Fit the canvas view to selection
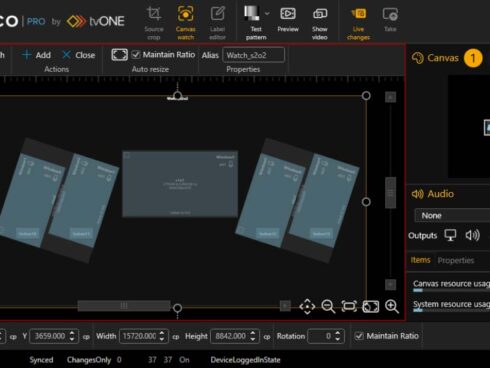 point(349,306)
